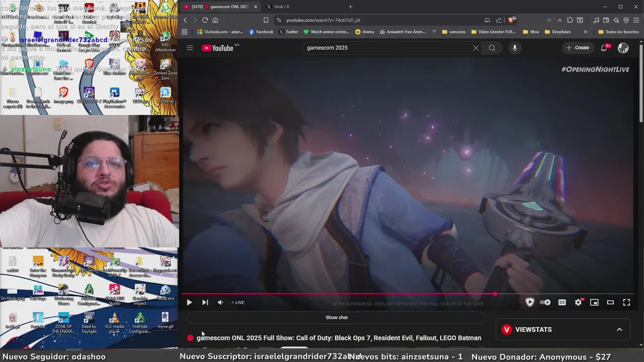The image size is (644, 362).
Task: Open the Watch anime online bookmark
Action: pyautogui.click(x=326, y=32)
